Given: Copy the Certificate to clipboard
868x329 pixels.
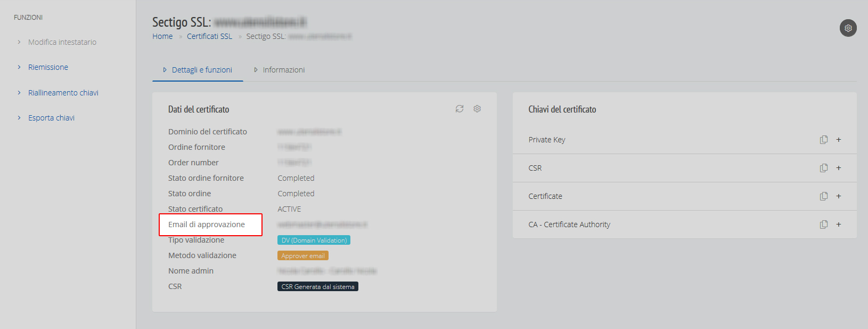Looking at the screenshot, I should click(824, 196).
